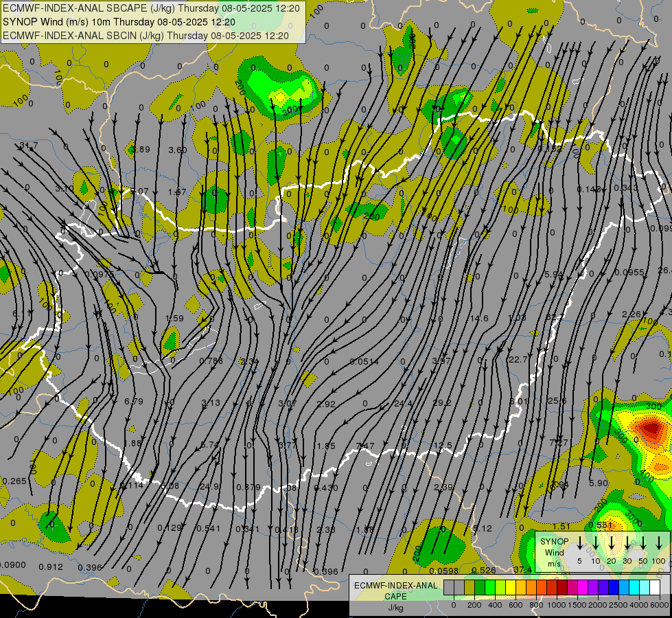Click the 0.129 value on the map
This screenshot has width=672, height=618.
click(170, 528)
